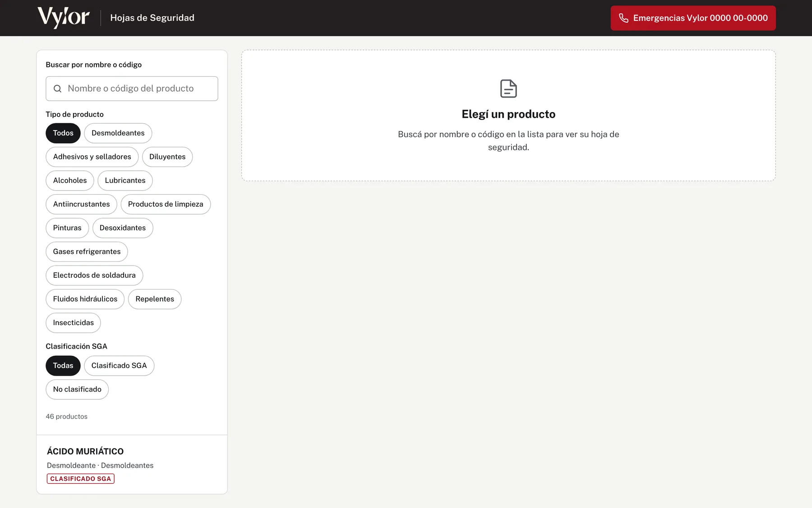Show only Clasificado SGA products
Image resolution: width=812 pixels, height=508 pixels.
tap(119, 366)
